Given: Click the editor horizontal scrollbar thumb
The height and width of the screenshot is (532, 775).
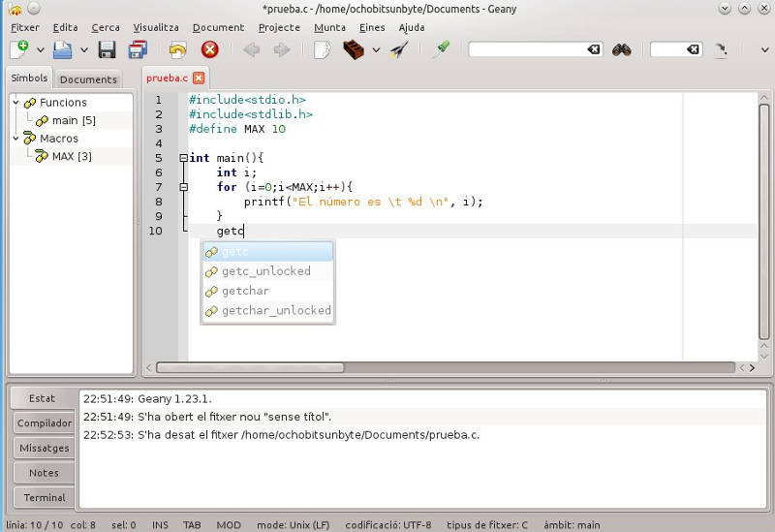Looking at the screenshot, I should coord(250,368).
